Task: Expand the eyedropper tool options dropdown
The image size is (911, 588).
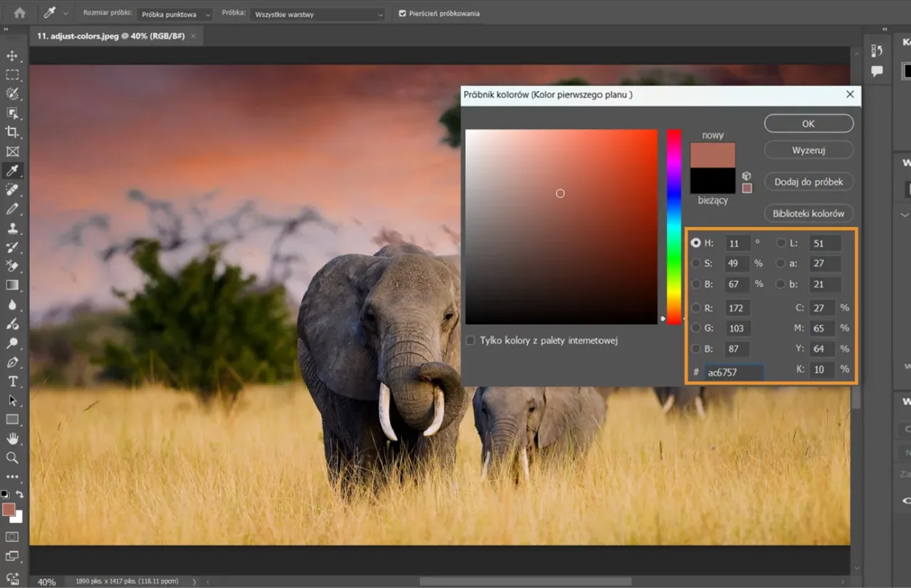Action: [67, 12]
